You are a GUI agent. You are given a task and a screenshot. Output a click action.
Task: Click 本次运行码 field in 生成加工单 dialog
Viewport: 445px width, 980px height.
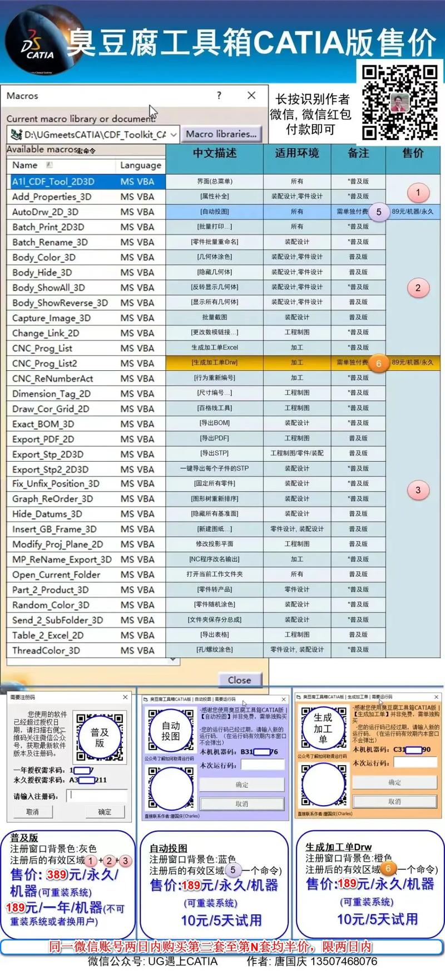(x=415, y=762)
